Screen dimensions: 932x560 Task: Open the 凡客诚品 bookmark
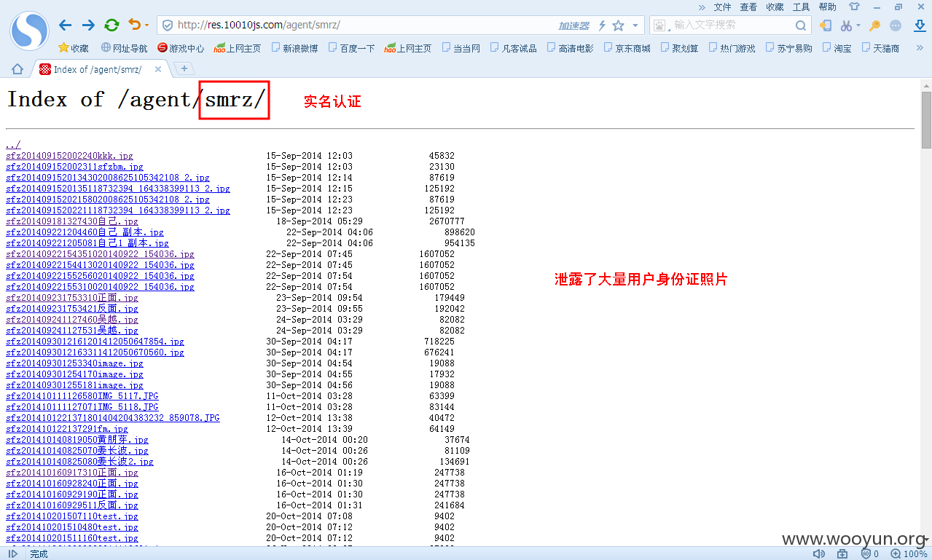(x=513, y=48)
